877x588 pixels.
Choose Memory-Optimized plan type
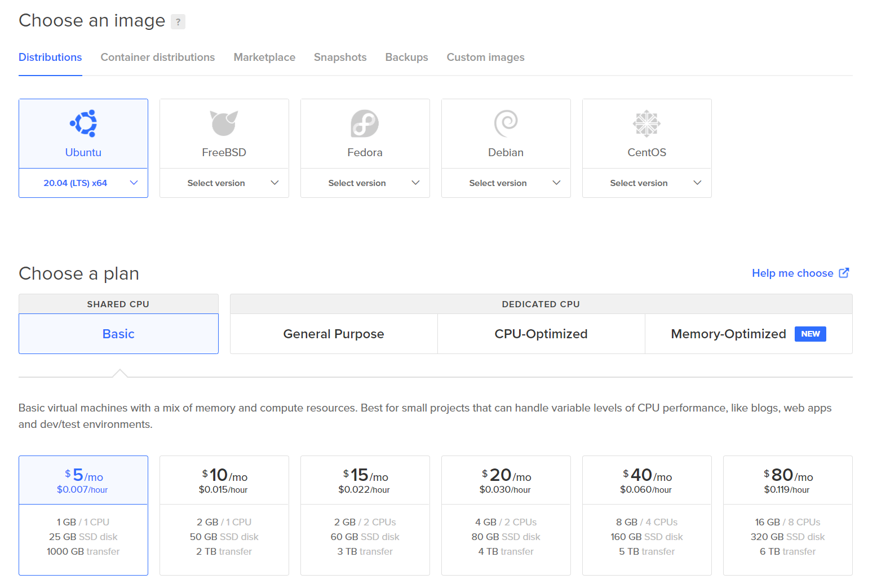click(x=748, y=334)
